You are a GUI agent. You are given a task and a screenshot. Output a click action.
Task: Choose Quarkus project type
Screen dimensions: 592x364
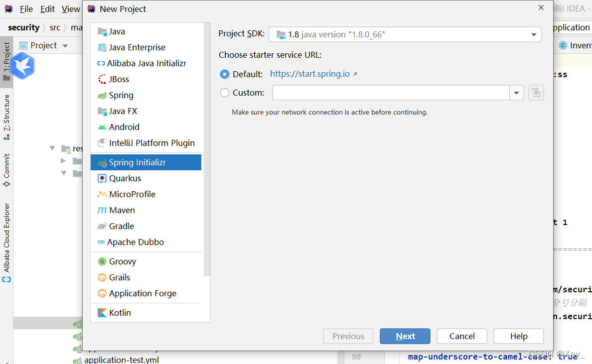[x=146, y=178]
